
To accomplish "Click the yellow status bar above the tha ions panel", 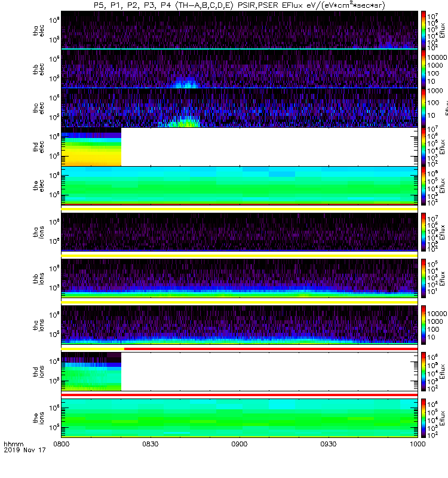I will point(240,209).
